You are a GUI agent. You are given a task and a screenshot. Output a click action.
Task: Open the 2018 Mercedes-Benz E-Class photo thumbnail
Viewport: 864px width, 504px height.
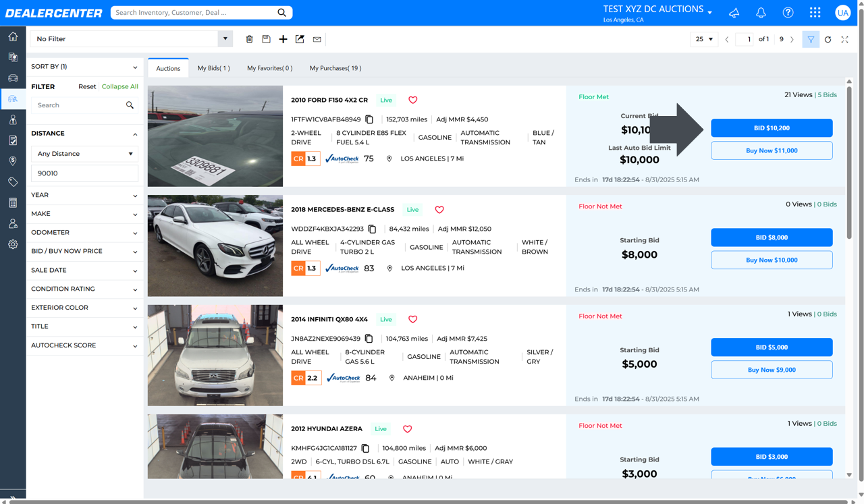tap(215, 246)
